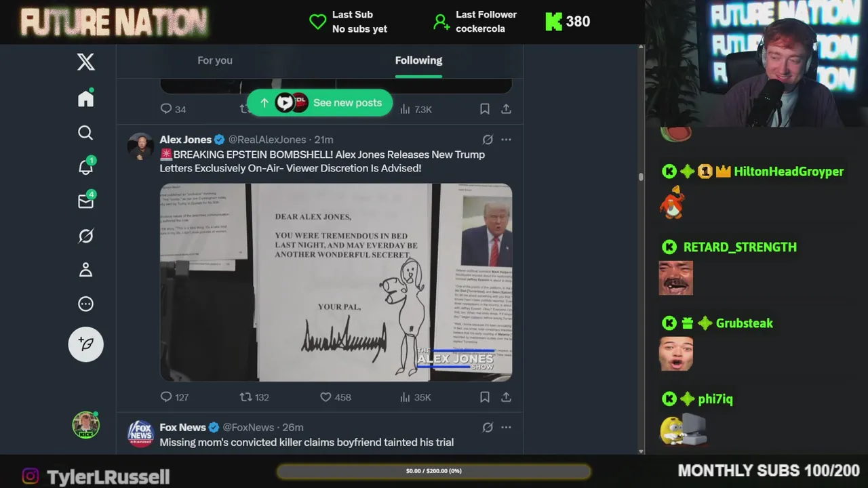Click RETARD_STRENGTH username in chat
This screenshot has width=868, height=488.
(740, 247)
